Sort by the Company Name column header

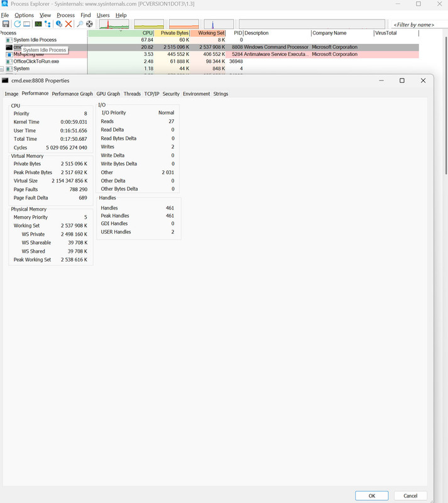pos(342,33)
